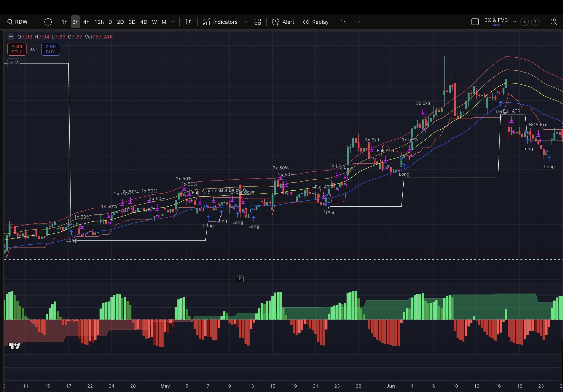Open quick search lightning icon
The width and height of the screenshot is (563, 392).
[554, 22]
